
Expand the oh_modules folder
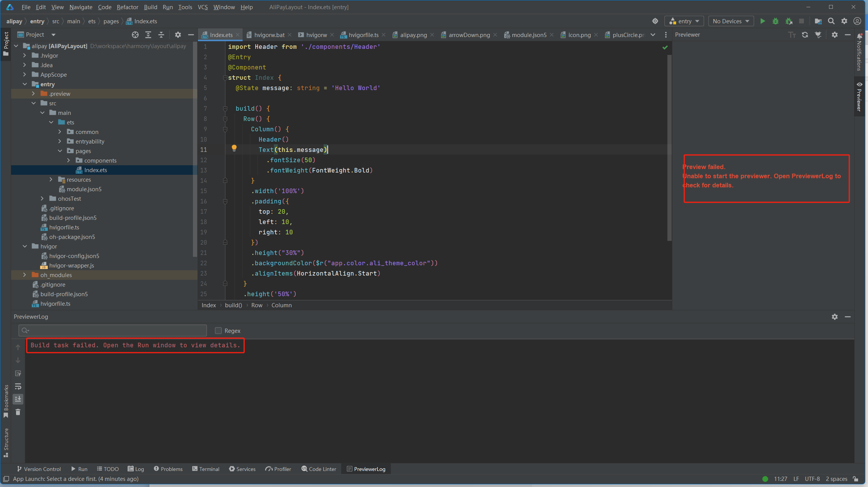[x=25, y=275]
